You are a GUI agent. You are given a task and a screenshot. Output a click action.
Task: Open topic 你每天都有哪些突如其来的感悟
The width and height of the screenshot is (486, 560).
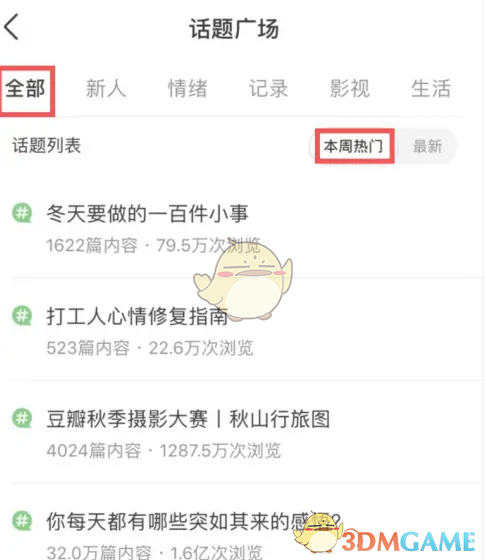coord(194,521)
